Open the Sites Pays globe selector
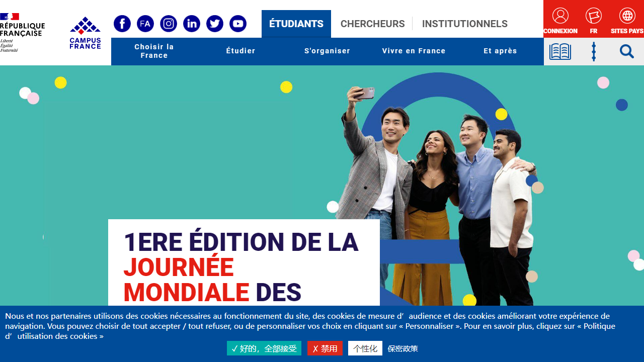Screen dimensions: 644x362 (x=627, y=20)
